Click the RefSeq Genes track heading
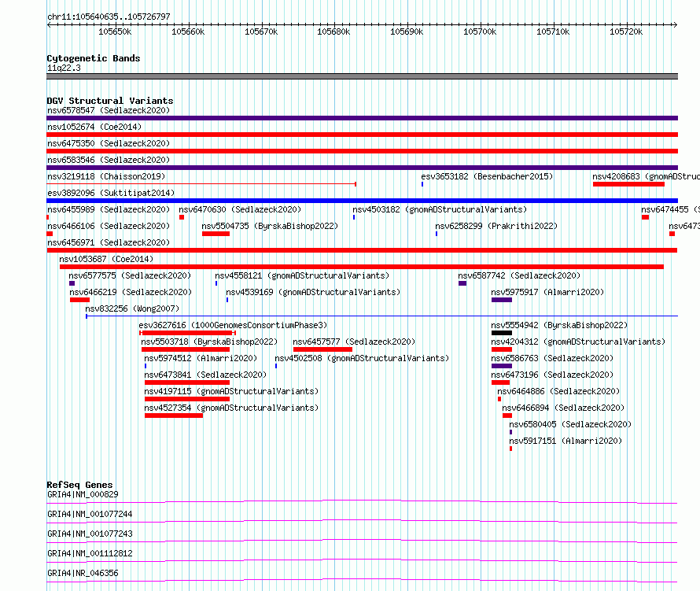The width and height of the screenshot is (700, 591). [79, 485]
